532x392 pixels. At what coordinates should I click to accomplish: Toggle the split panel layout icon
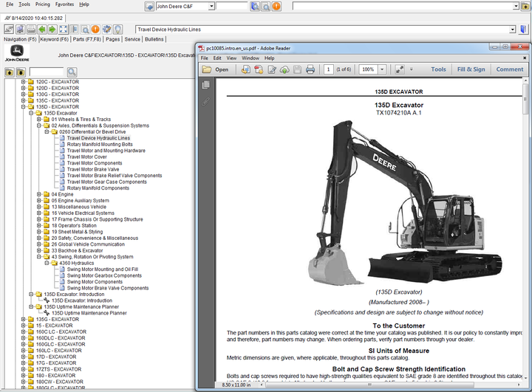coord(75,30)
